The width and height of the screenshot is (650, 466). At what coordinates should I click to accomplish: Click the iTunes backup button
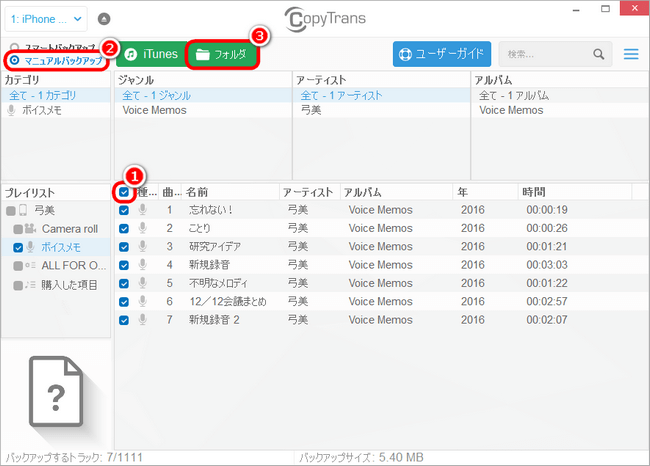pyautogui.click(x=151, y=54)
